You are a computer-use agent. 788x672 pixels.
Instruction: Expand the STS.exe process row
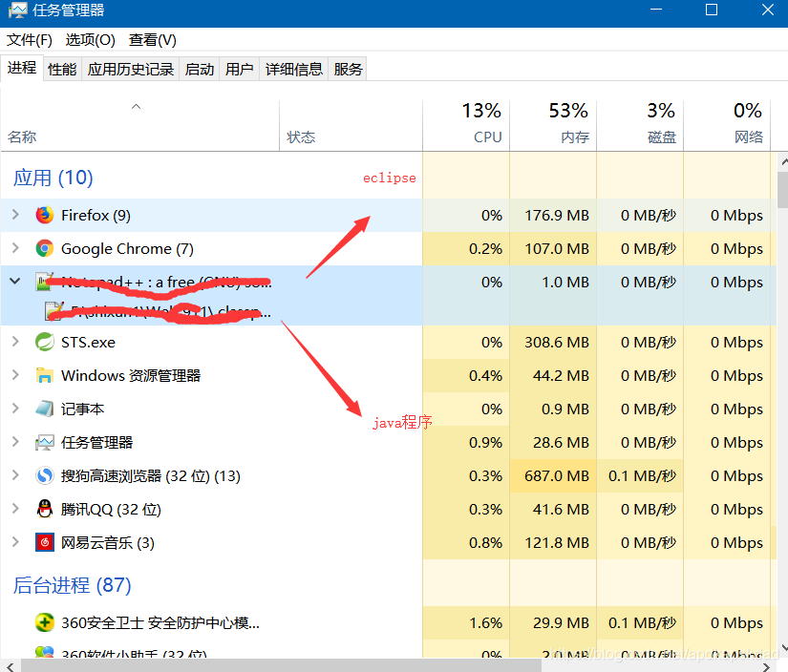pyautogui.click(x=15, y=342)
